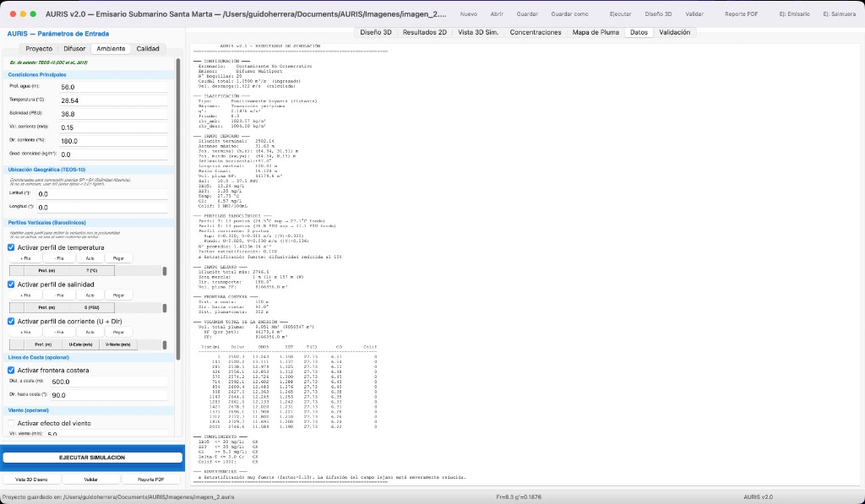Open the Diseño 3D results tab
865x504 pixels.
(376, 33)
